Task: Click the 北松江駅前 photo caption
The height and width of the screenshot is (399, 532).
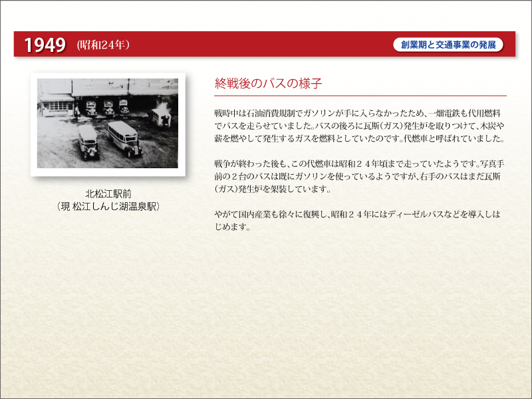Action: (108, 194)
